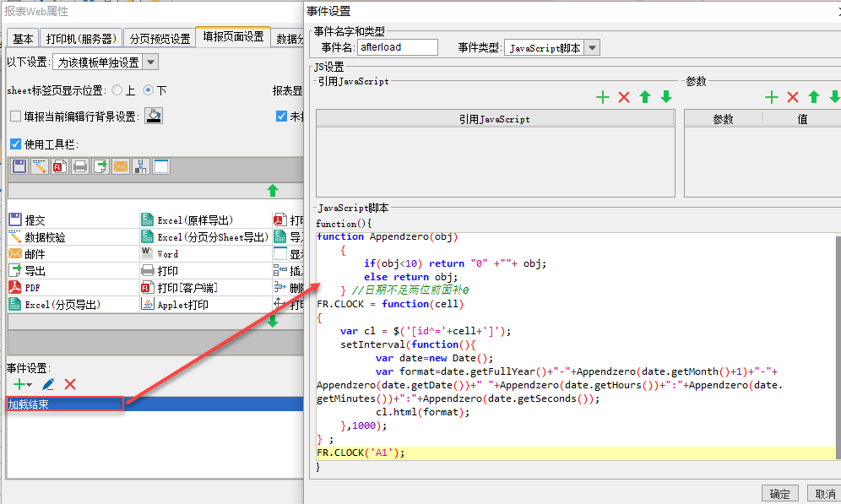
Task: Switch to 打印机(服务器) tab
Action: click(x=81, y=39)
